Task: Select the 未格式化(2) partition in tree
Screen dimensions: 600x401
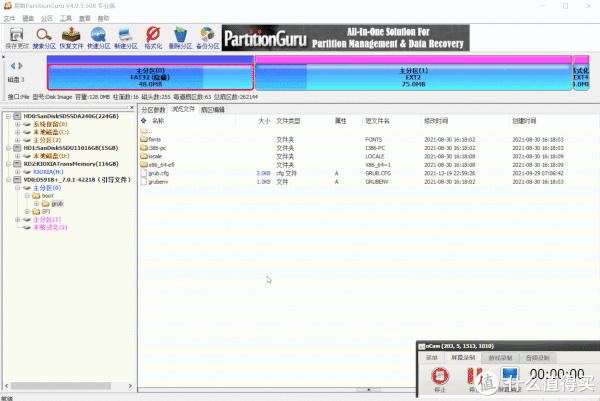Action: [50, 227]
